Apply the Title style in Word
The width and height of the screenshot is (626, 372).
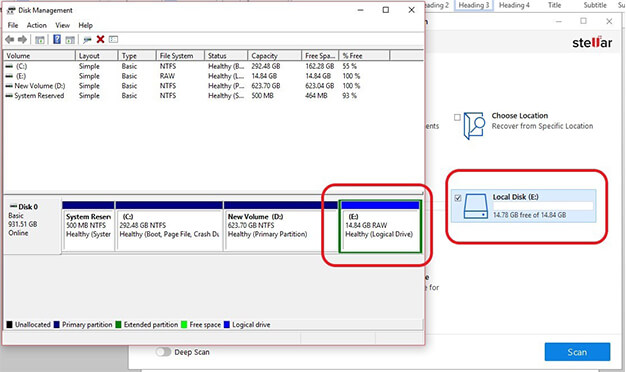[x=555, y=5]
